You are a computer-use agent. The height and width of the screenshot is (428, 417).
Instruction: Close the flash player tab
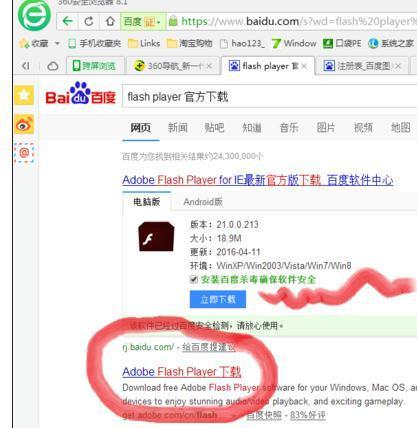tap(304, 66)
